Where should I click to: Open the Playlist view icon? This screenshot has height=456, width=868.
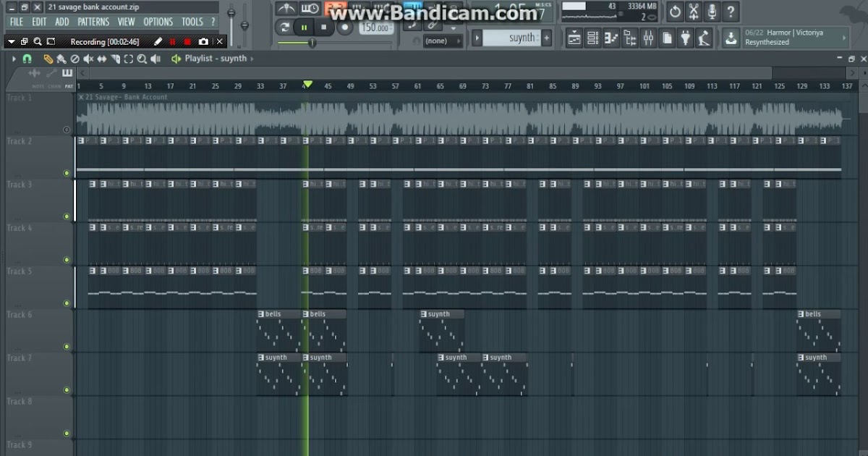coord(574,38)
